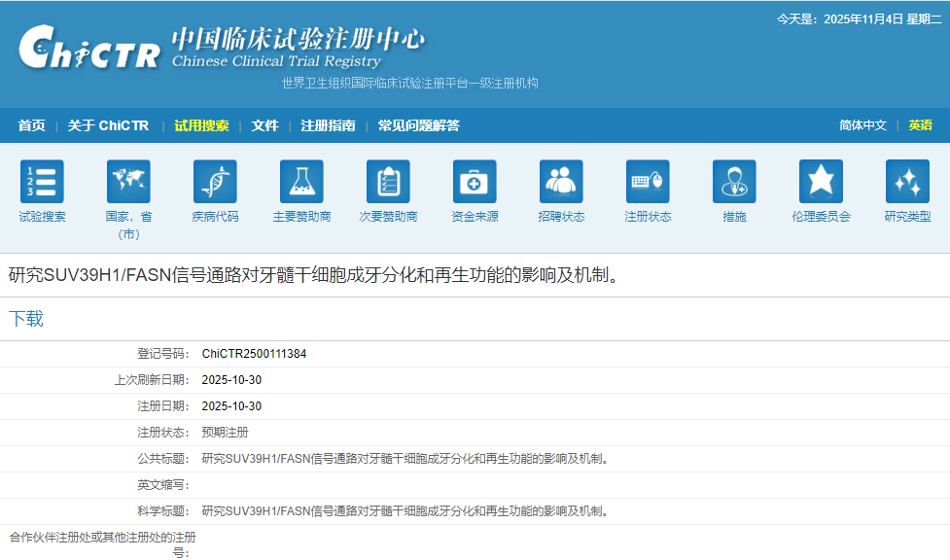The width and height of the screenshot is (950, 560).
Task: Open the 常见问题解答 FAQ menu
Action: [422, 124]
